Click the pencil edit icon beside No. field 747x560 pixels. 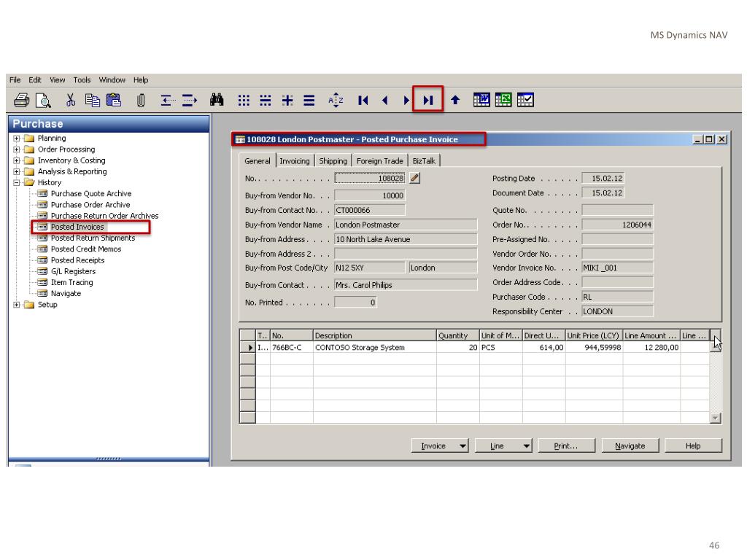pos(415,178)
